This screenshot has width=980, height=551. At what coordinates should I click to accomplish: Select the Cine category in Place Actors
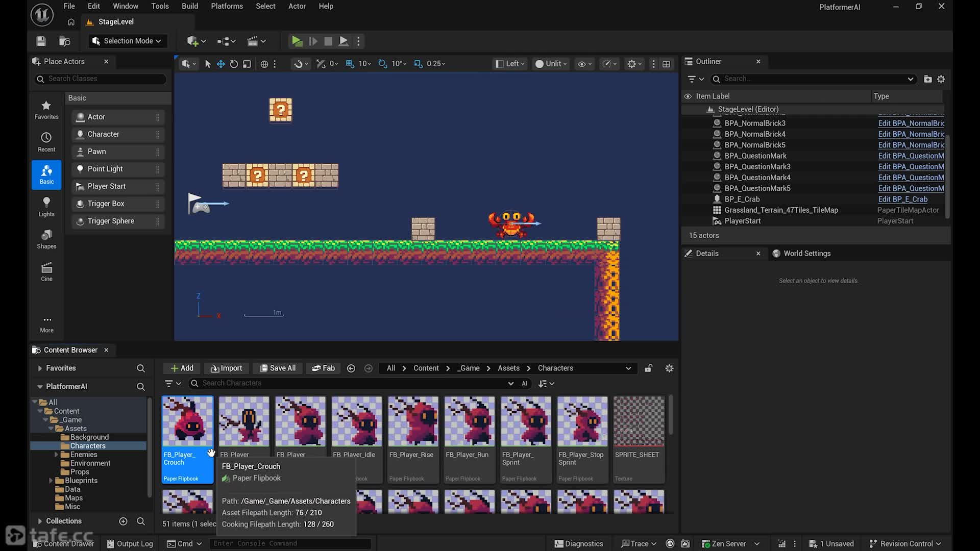(x=46, y=272)
